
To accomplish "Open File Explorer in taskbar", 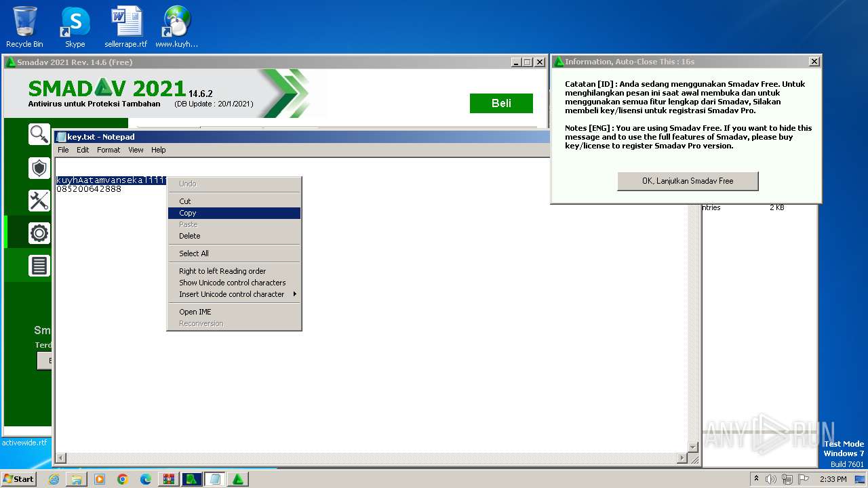I will coord(77,479).
